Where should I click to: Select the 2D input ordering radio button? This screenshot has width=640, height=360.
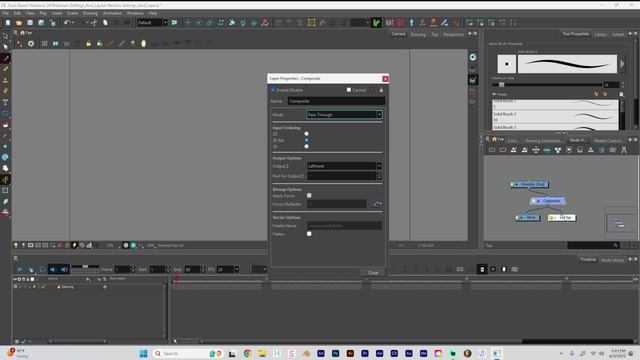click(x=306, y=133)
